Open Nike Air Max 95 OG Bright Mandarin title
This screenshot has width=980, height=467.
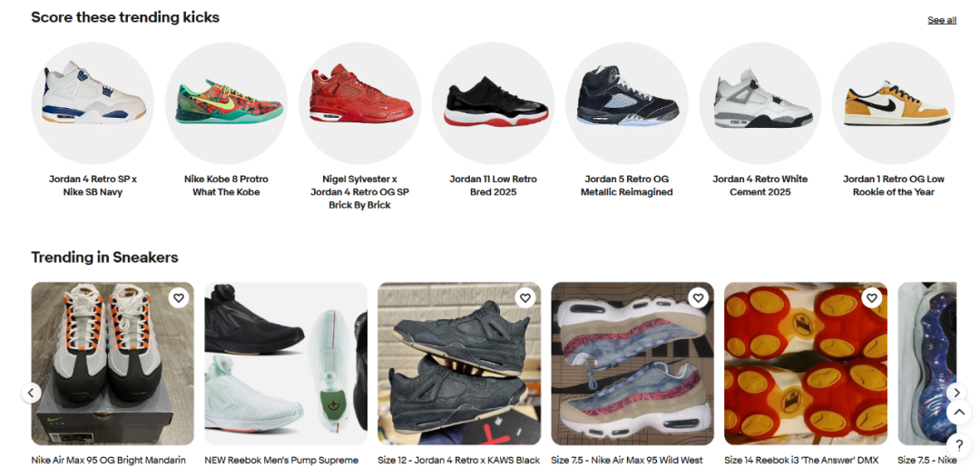click(109, 460)
